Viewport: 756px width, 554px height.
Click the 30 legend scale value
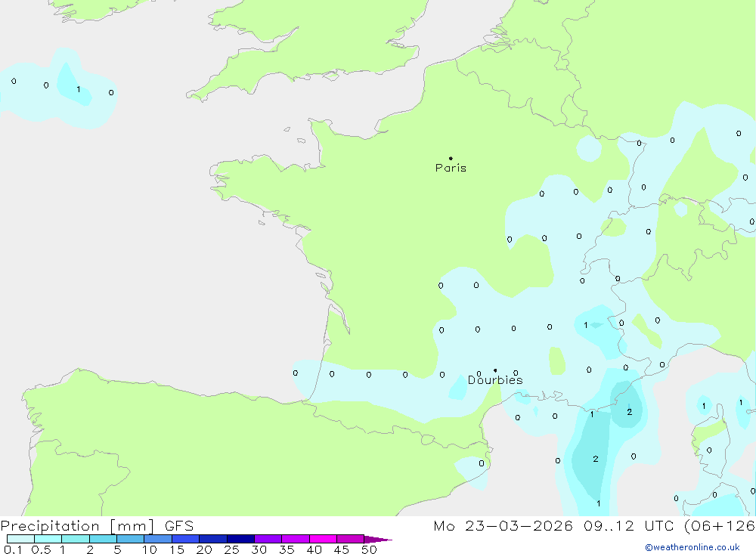click(x=259, y=549)
